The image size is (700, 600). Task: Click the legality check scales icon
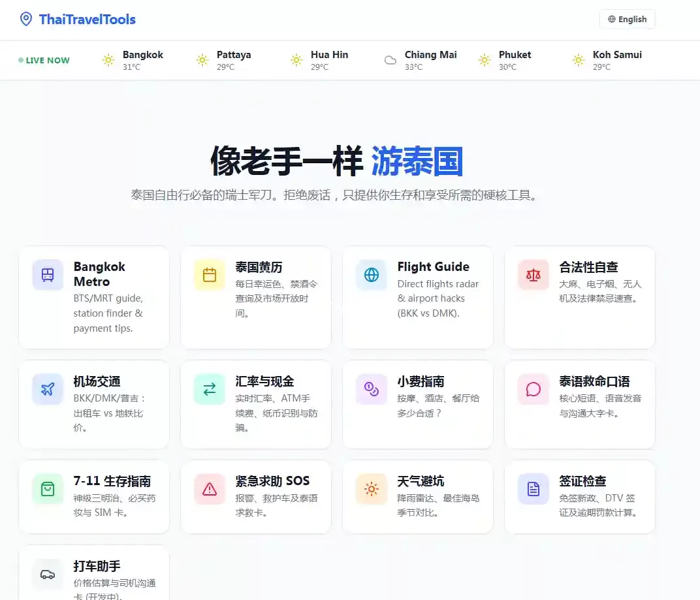533,275
